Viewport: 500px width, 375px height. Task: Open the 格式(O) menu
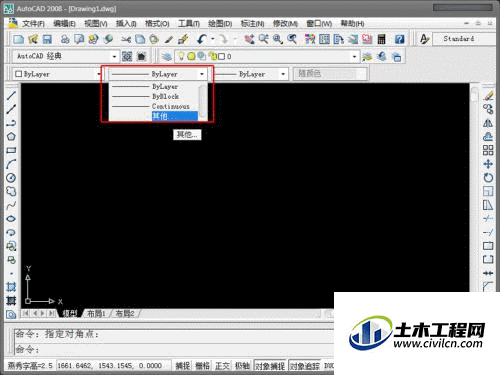(157, 24)
